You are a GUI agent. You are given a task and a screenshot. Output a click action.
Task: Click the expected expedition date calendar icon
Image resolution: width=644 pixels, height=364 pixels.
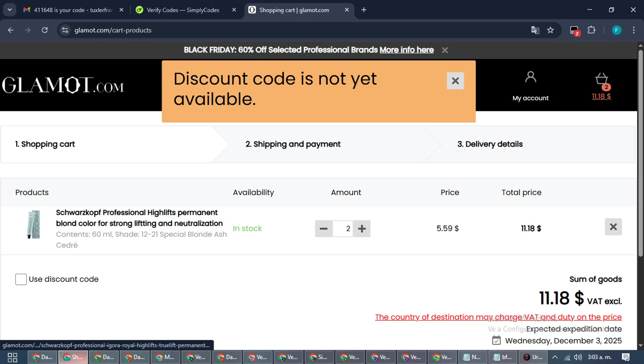point(496,341)
